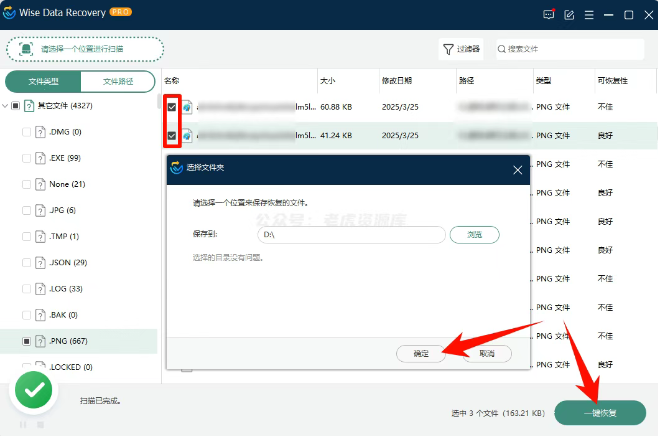Image resolution: width=658 pixels, height=436 pixels.
Task: Click the drive icon in the scan location box
Action: [25, 49]
